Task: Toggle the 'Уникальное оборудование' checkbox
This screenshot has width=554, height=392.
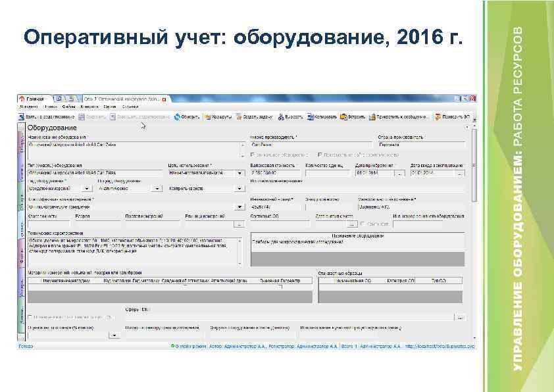Action: point(252,155)
